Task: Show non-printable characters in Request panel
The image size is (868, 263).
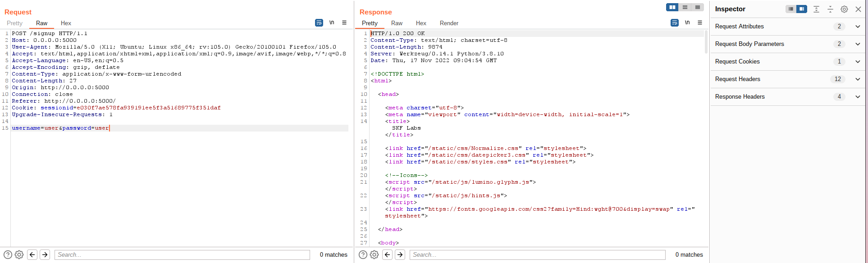Action: (332, 23)
